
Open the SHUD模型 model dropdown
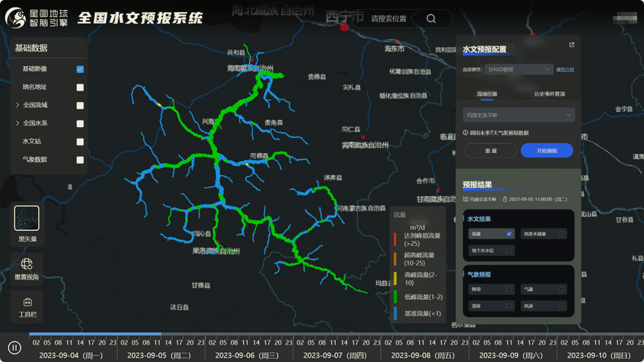(x=518, y=69)
